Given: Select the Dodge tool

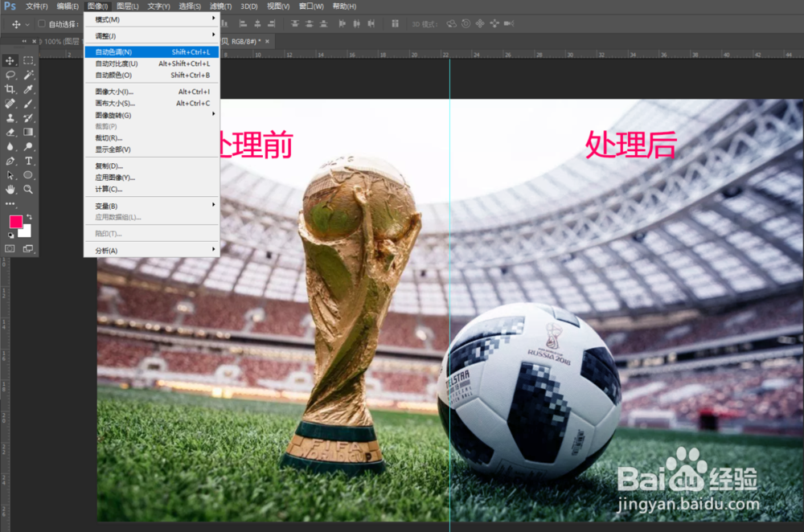Looking at the screenshot, I should (28, 146).
